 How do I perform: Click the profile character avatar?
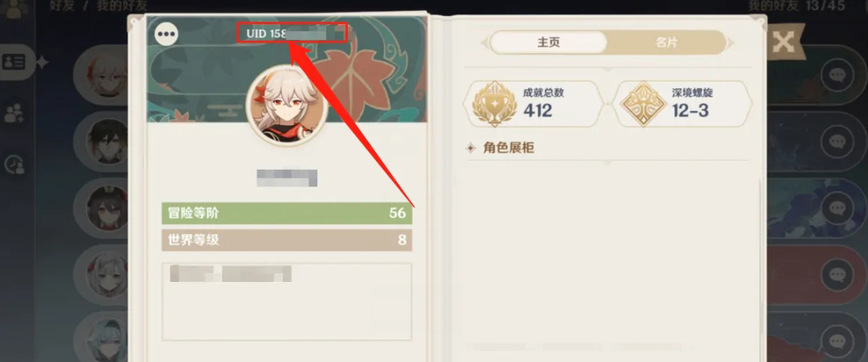[x=287, y=106]
